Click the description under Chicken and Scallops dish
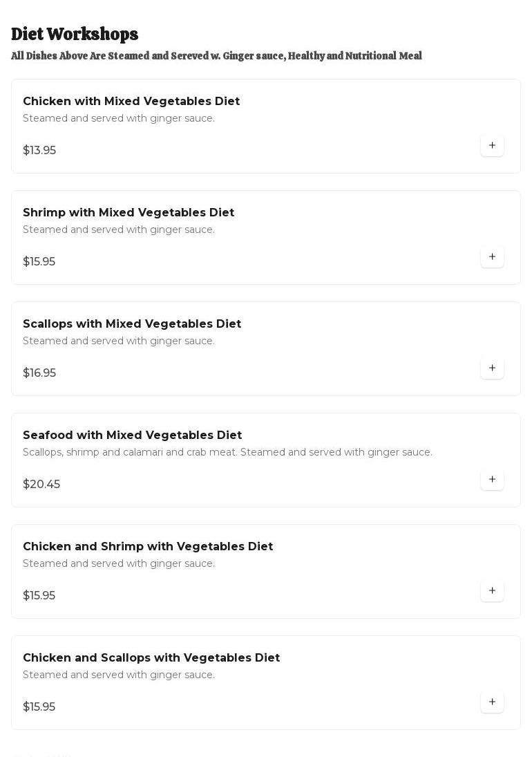The image size is (532, 757). (119, 675)
